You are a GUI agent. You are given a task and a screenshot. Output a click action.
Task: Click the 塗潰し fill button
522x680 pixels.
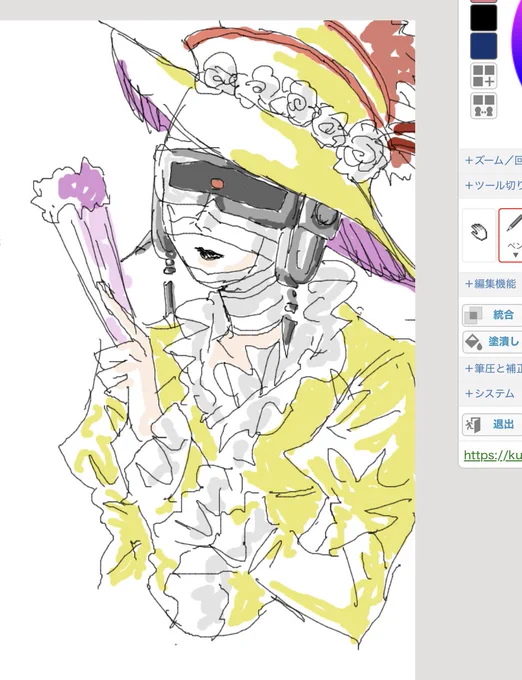pos(492,342)
